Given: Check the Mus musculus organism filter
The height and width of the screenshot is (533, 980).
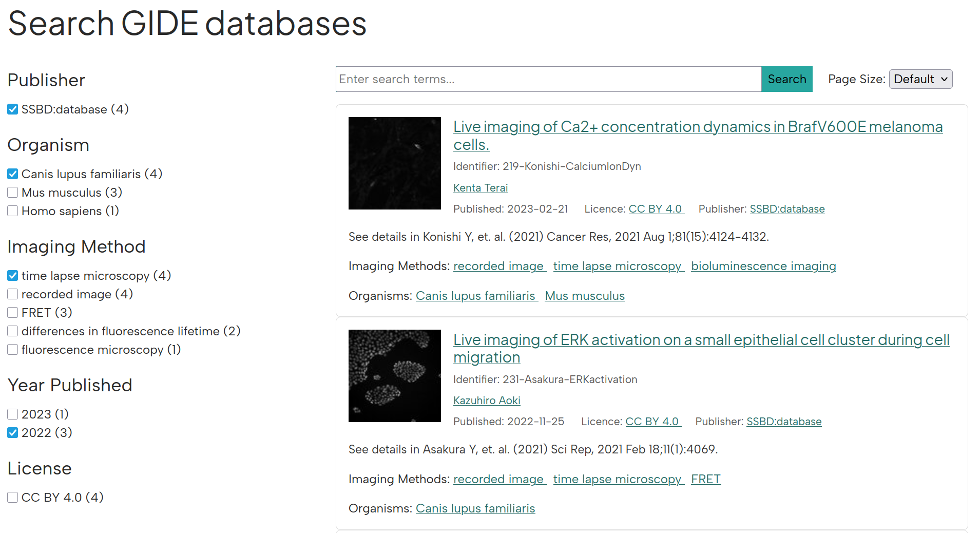Looking at the screenshot, I should [x=13, y=193].
